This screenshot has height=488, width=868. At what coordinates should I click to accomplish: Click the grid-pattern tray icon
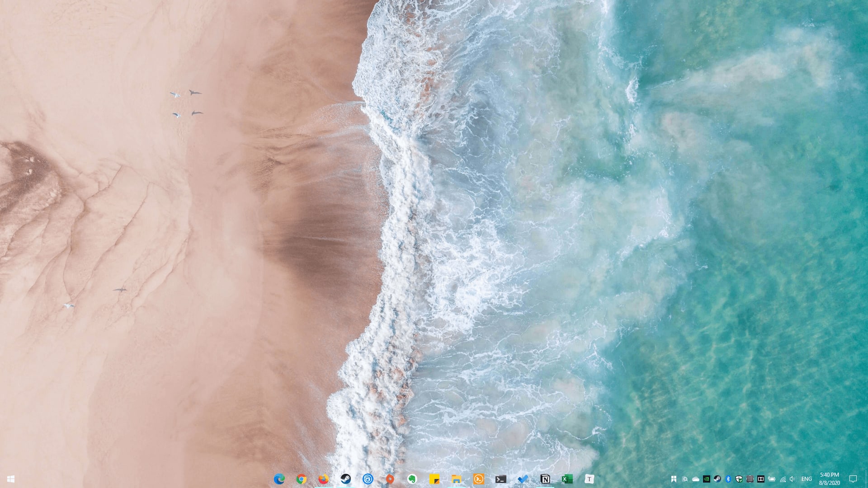(750, 479)
